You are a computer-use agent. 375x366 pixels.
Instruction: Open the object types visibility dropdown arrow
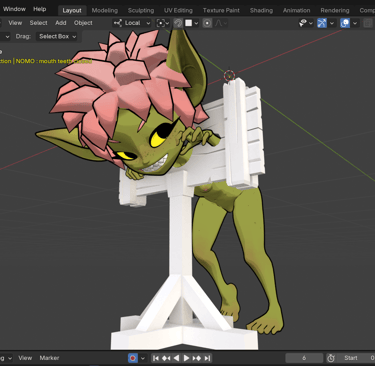point(311,23)
